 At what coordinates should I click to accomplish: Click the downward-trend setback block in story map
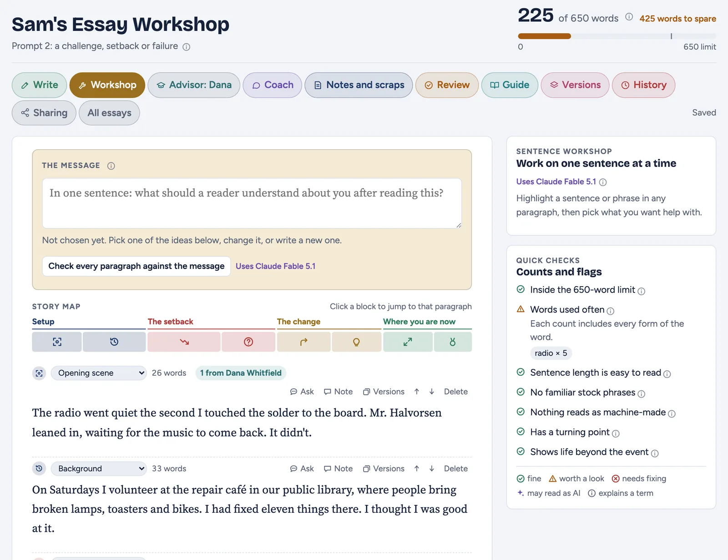184,342
